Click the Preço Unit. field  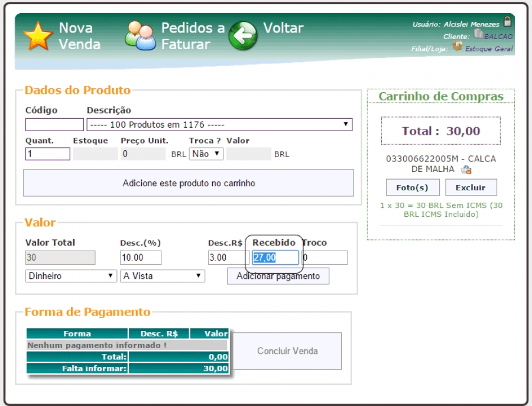(x=143, y=154)
